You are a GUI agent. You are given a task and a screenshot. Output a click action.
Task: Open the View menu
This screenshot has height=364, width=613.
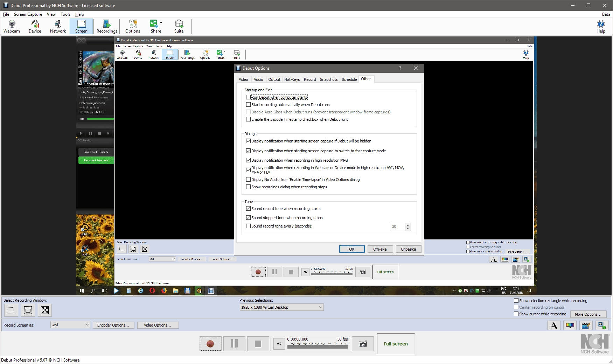[x=51, y=14]
